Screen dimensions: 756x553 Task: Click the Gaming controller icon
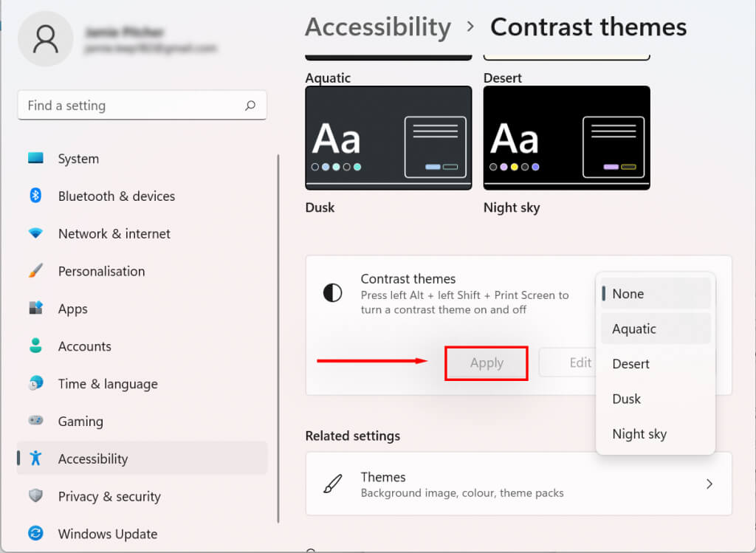coord(35,421)
